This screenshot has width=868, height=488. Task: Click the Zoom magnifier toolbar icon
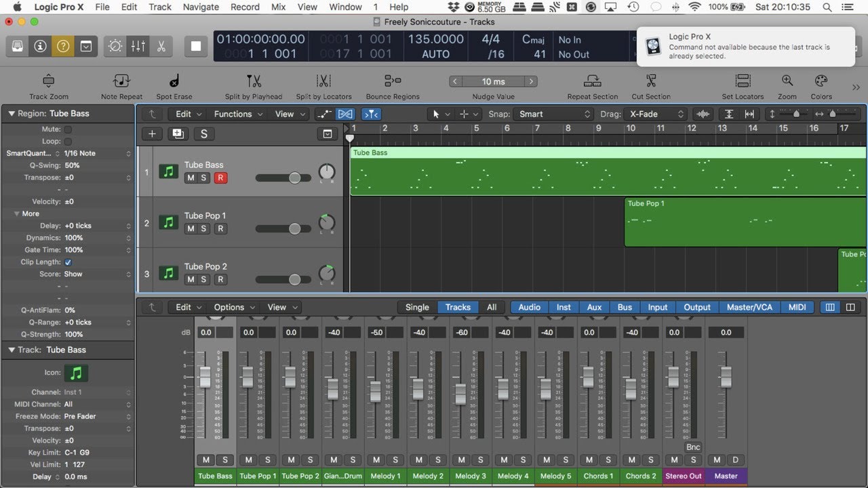787,81
